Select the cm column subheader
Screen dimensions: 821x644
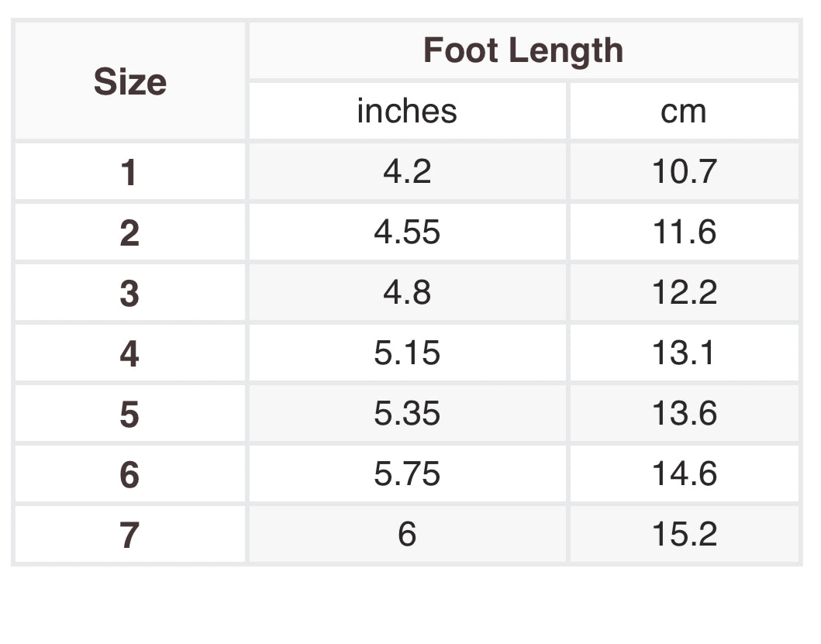pos(684,111)
